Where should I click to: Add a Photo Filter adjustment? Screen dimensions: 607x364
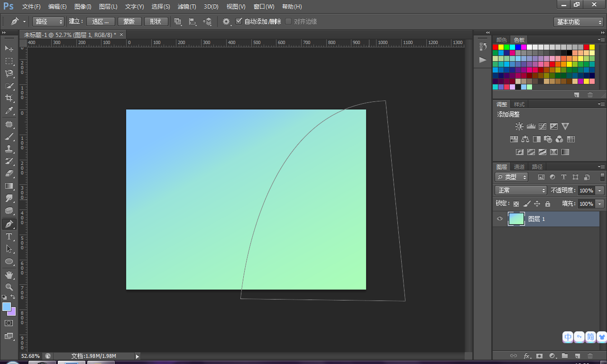pos(548,139)
